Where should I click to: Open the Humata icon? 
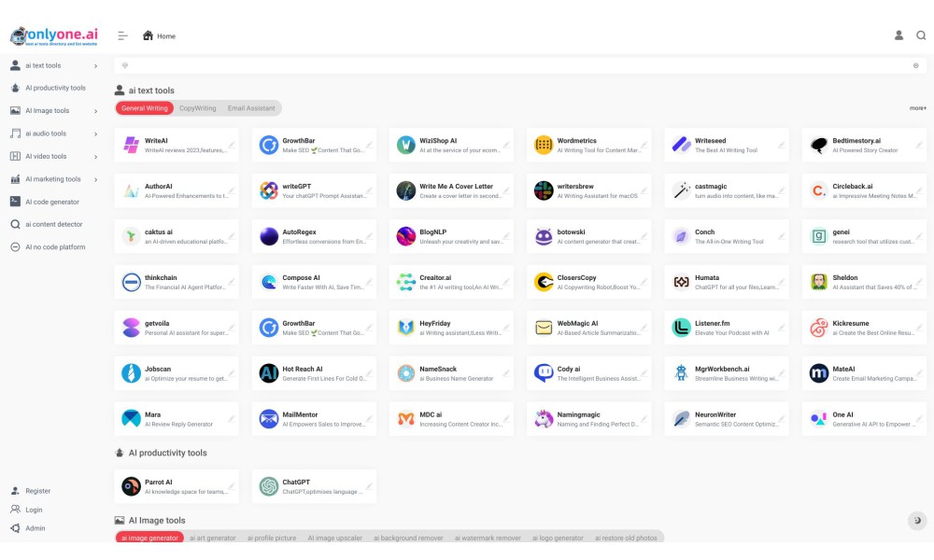point(681,282)
